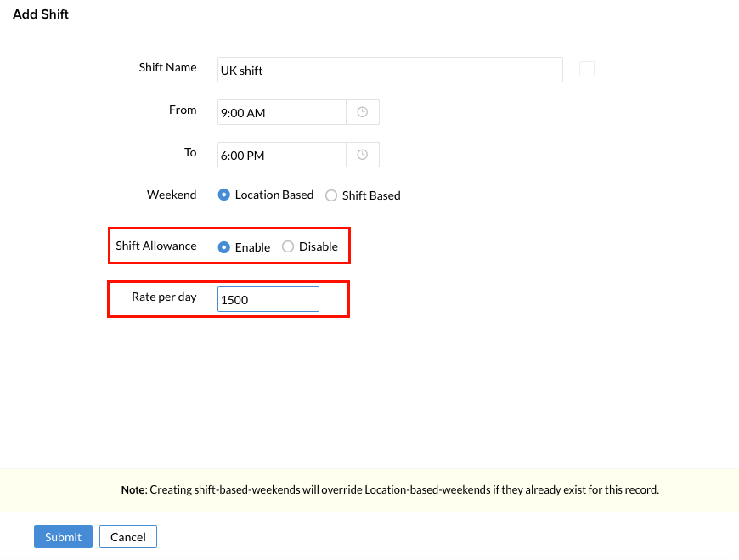This screenshot has height=560, width=739.
Task: Click the From label text
Action: tap(183, 110)
